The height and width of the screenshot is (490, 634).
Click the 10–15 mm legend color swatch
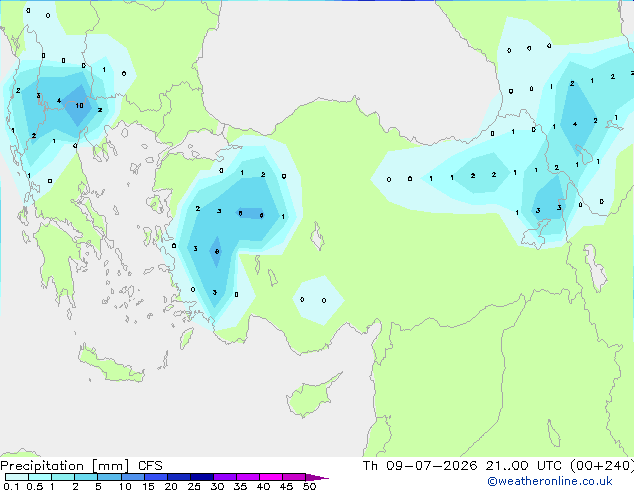133,477
